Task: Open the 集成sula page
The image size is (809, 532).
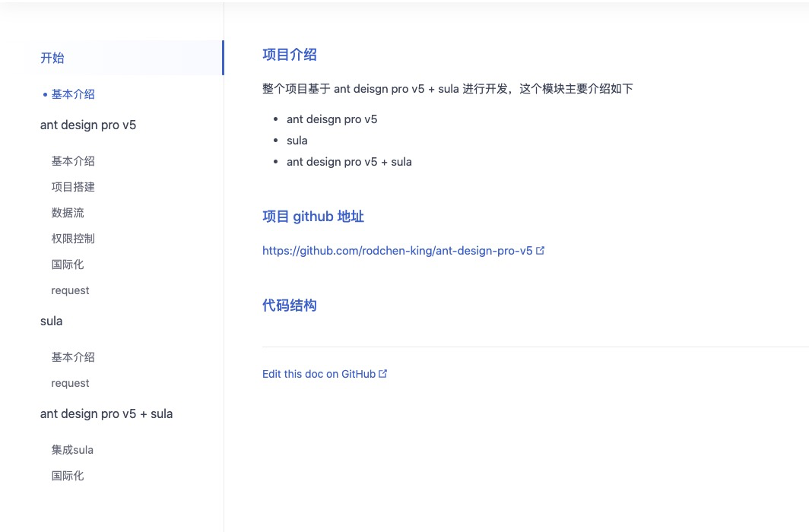Action: pos(72,450)
